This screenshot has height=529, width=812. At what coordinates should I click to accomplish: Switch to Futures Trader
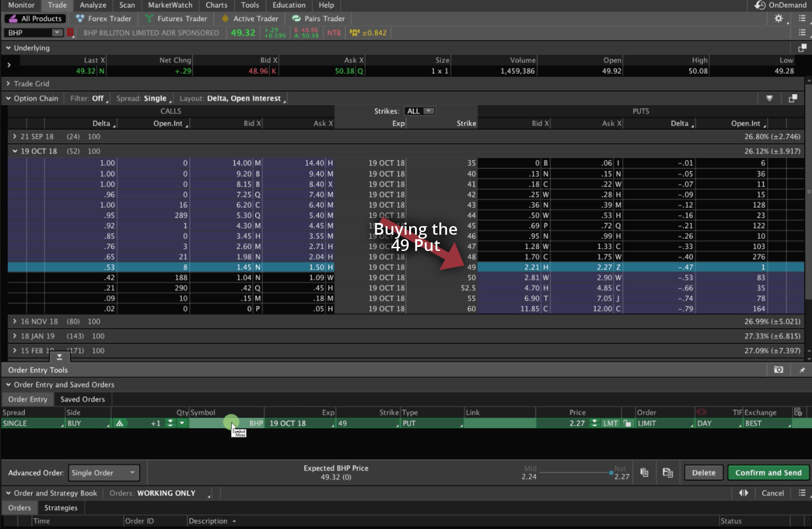point(176,19)
